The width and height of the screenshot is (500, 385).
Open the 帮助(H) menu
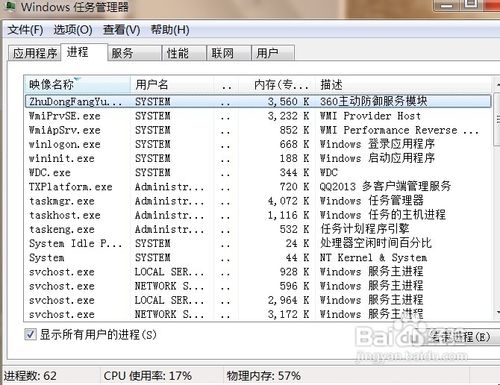click(170, 30)
